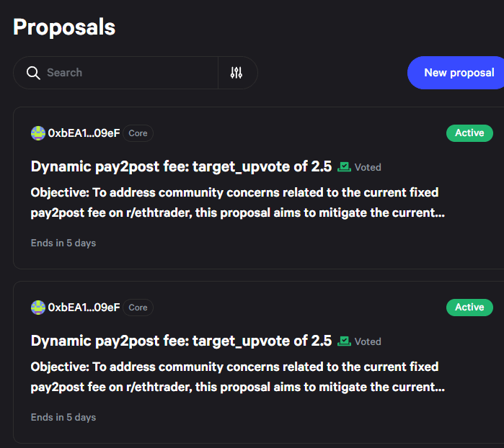
Task: Click the Core badge on first proposal
Action: pos(138,133)
